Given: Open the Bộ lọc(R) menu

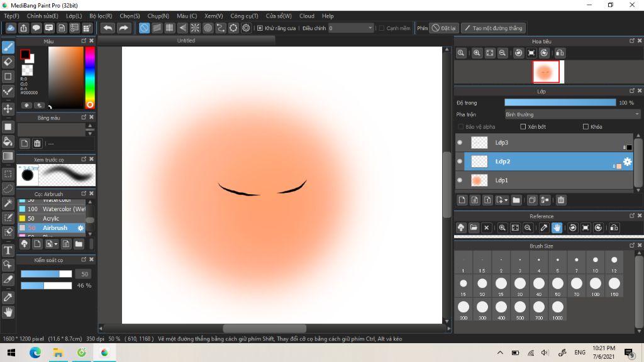Looking at the screenshot, I should 101,16.
